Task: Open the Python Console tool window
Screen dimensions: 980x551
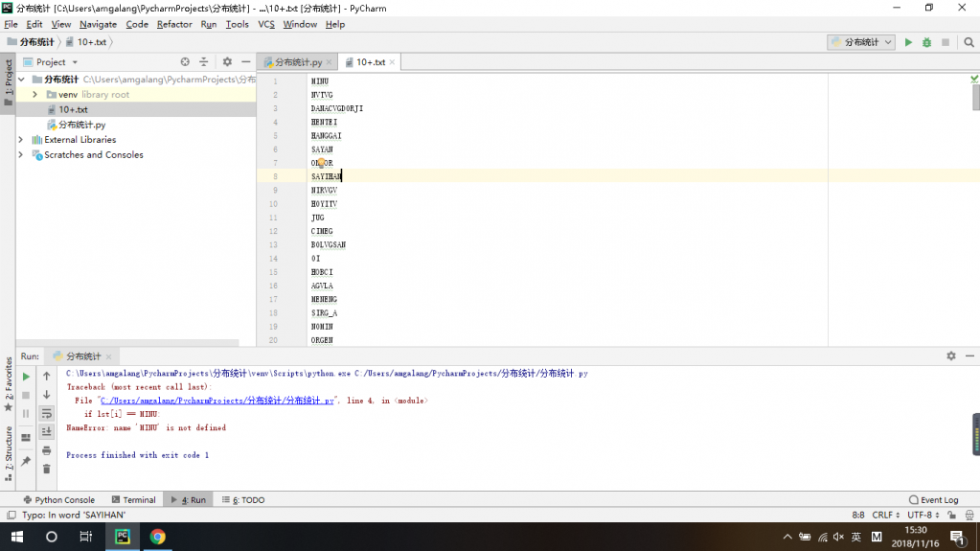Action: 58,499
